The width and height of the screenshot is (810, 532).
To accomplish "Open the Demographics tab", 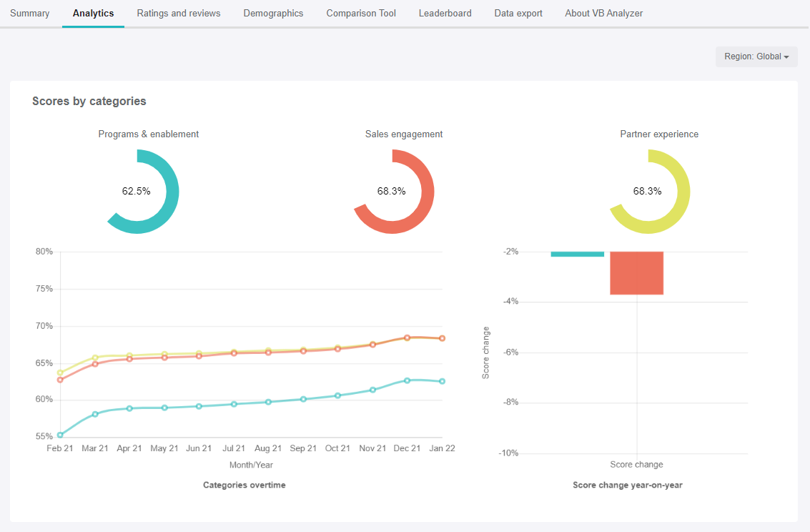I will pyautogui.click(x=273, y=14).
